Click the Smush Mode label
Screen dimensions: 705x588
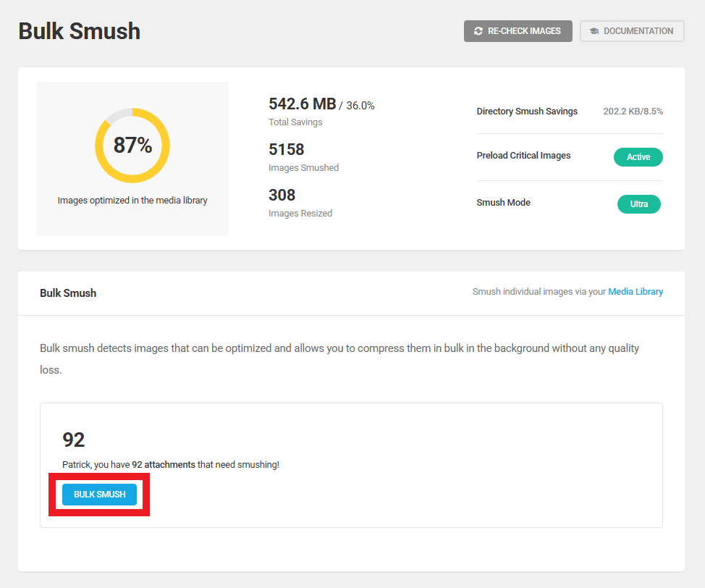coord(503,203)
